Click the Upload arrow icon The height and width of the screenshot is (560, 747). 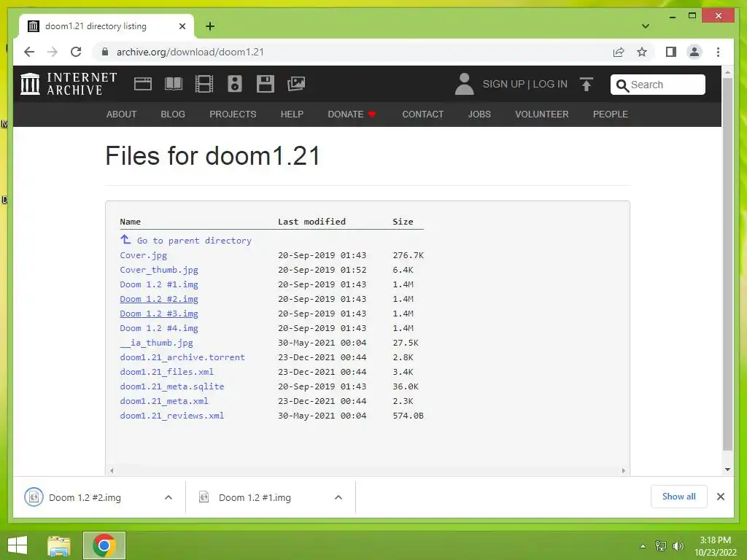[587, 85]
